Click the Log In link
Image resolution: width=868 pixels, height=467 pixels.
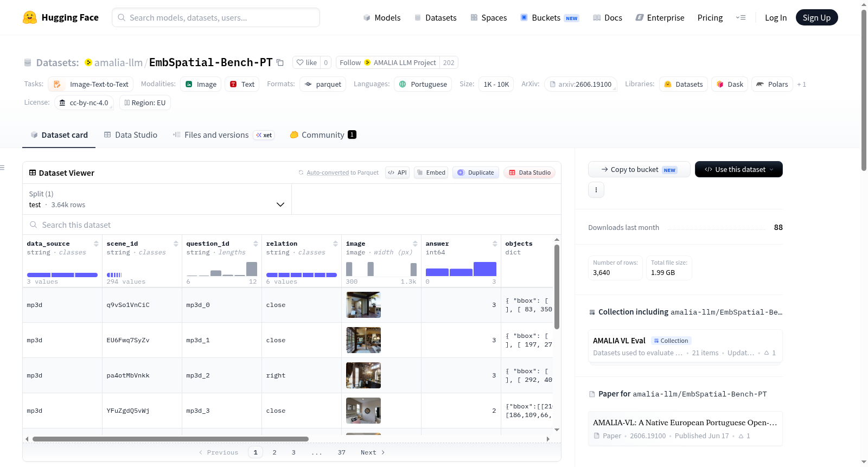[776, 17]
